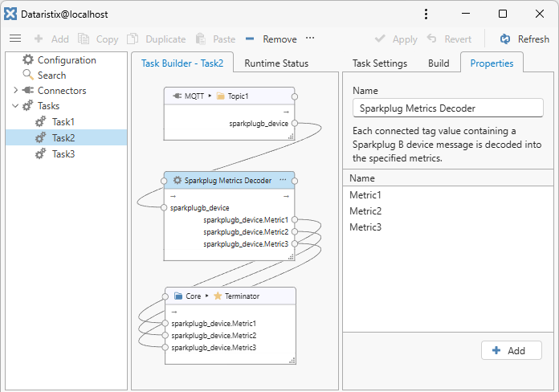The image size is (559, 392).
Task: Collapse the Tasks tree node
Action: (x=15, y=106)
